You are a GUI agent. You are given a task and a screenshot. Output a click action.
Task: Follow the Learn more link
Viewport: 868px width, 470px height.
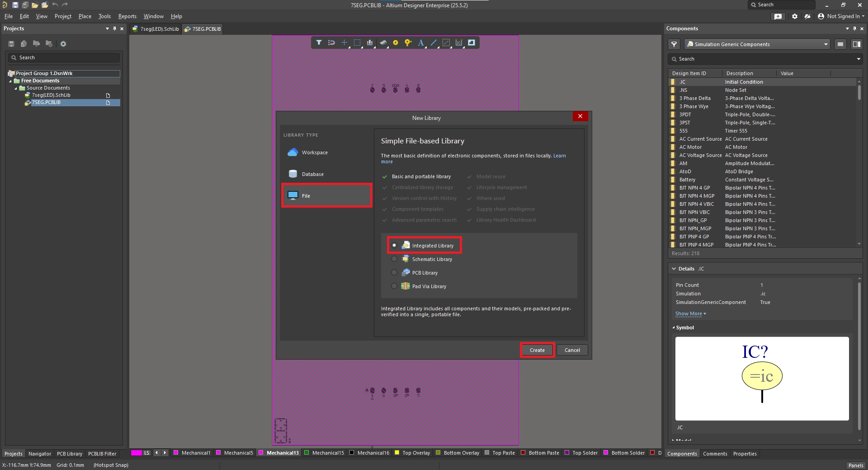click(x=559, y=156)
